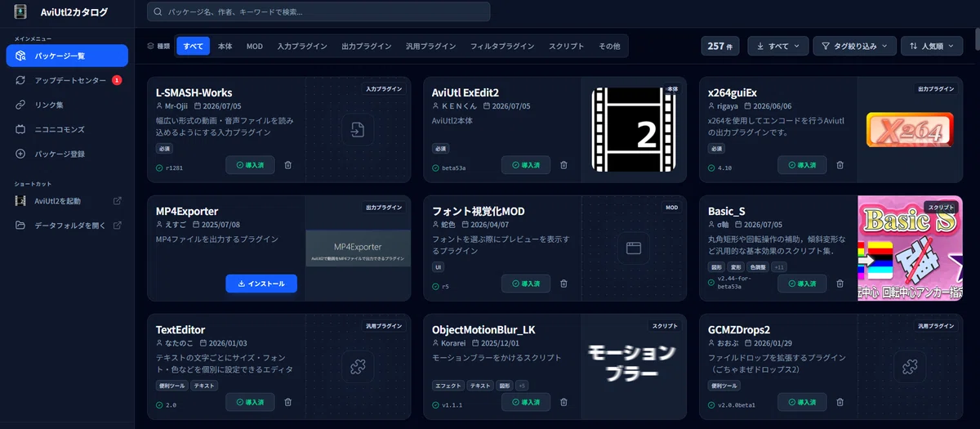The image size is (980, 429).
Task: Select the 出力プラグイン category tab
Action: coord(367,47)
